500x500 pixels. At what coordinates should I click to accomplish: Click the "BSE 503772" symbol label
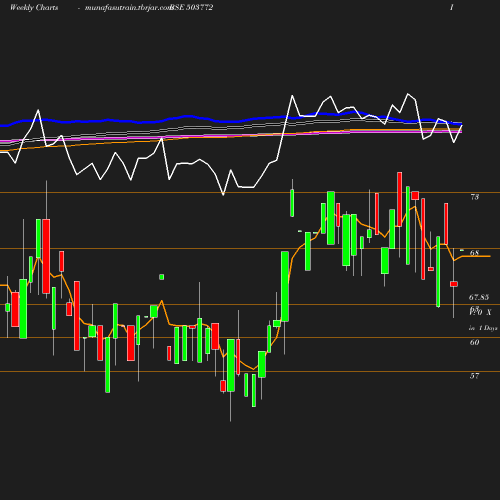coord(192,7)
